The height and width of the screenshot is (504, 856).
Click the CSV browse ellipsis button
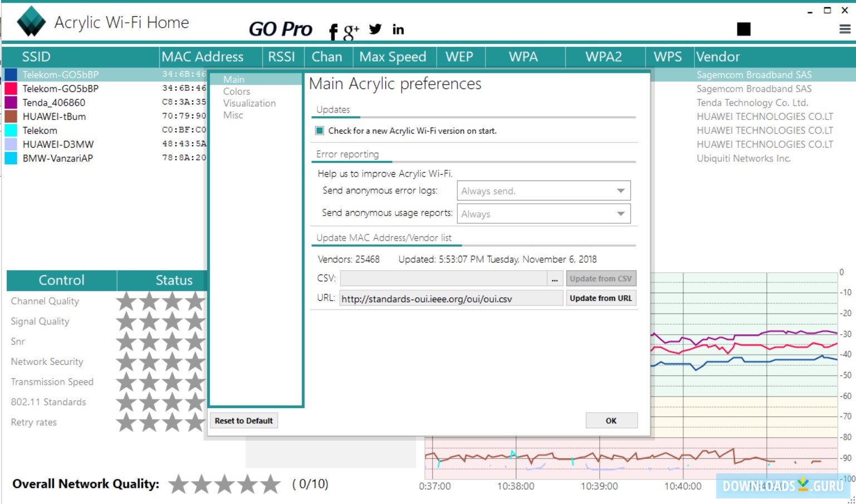pyautogui.click(x=555, y=278)
